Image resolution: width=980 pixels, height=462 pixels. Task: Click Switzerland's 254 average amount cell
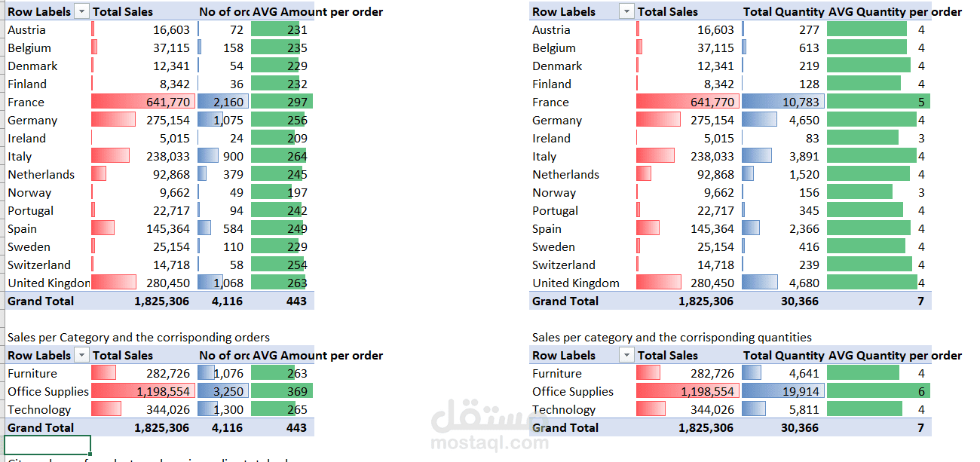[281, 265]
